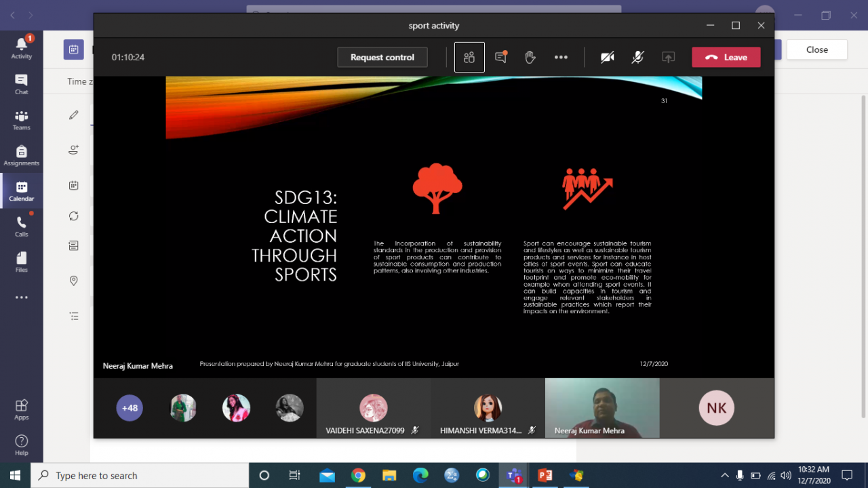This screenshot has height=488, width=868.
Task: Open Assignments in the Teams sidebar
Action: tap(21, 155)
